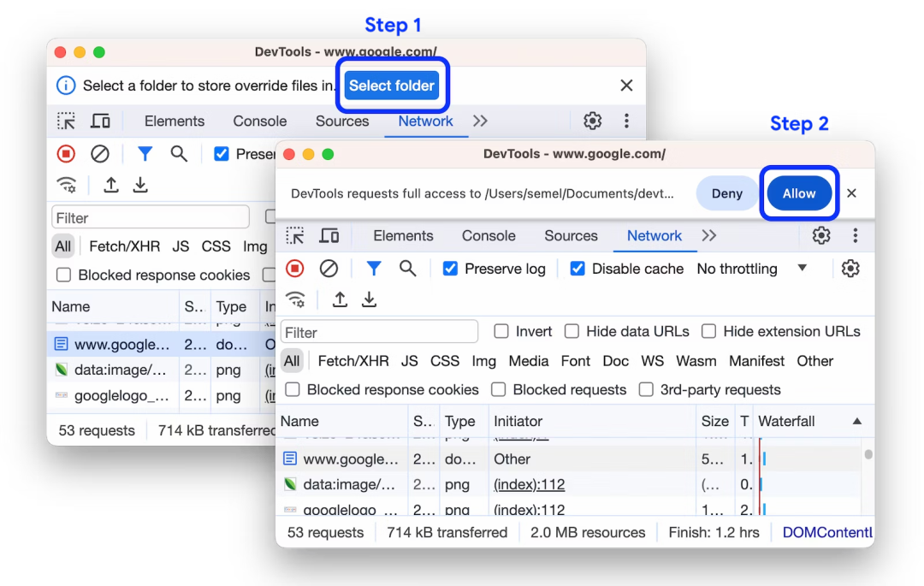924x586 pixels.
Task: Open No throttling dropdown in front window
Action: point(752,269)
